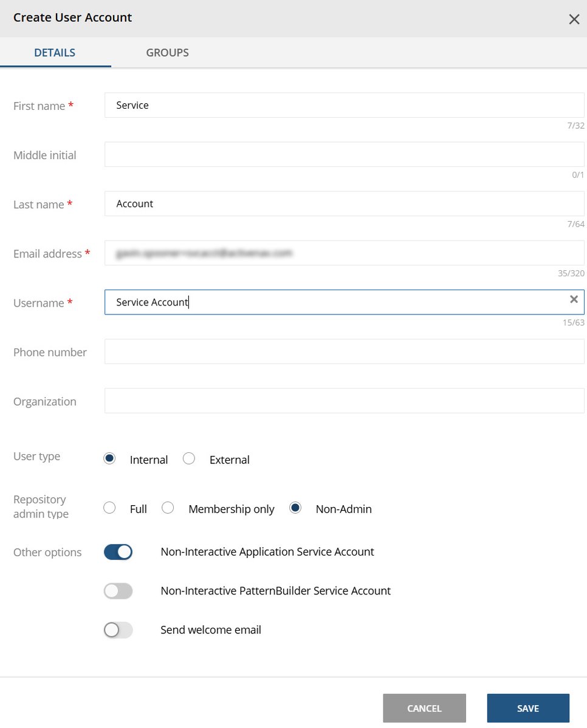Enable Non-Interactive PatternBuilder Service Account
This screenshot has width=587, height=728.
click(x=117, y=590)
